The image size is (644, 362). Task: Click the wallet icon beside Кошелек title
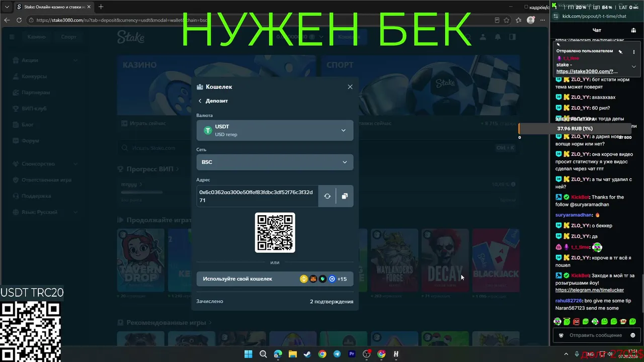[200, 87]
